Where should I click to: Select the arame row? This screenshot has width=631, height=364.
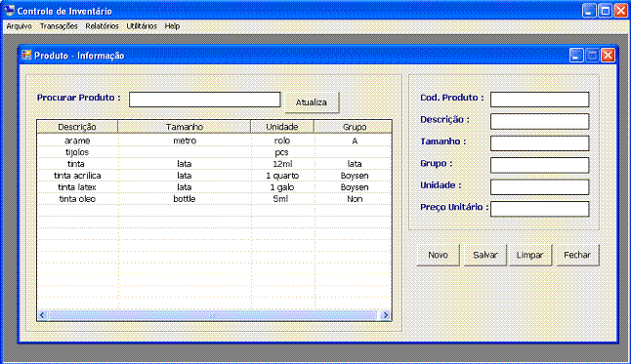click(214, 141)
